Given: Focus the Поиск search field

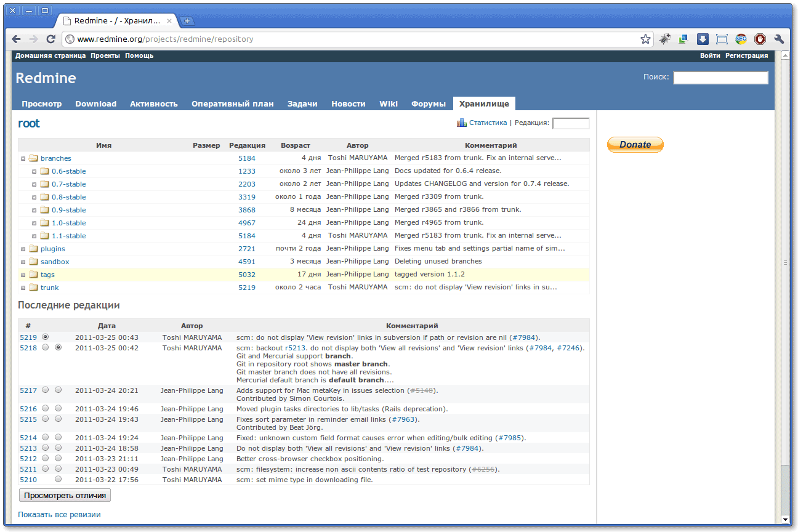Looking at the screenshot, I should point(720,78).
